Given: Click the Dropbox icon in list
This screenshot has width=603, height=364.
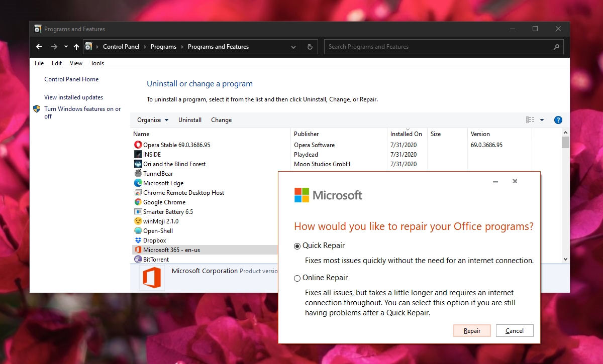Looking at the screenshot, I should click(138, 240).
